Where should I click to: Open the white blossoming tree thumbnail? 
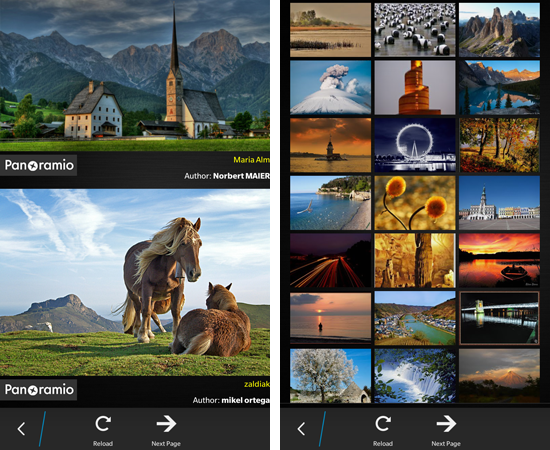click(x=330, y=376)
